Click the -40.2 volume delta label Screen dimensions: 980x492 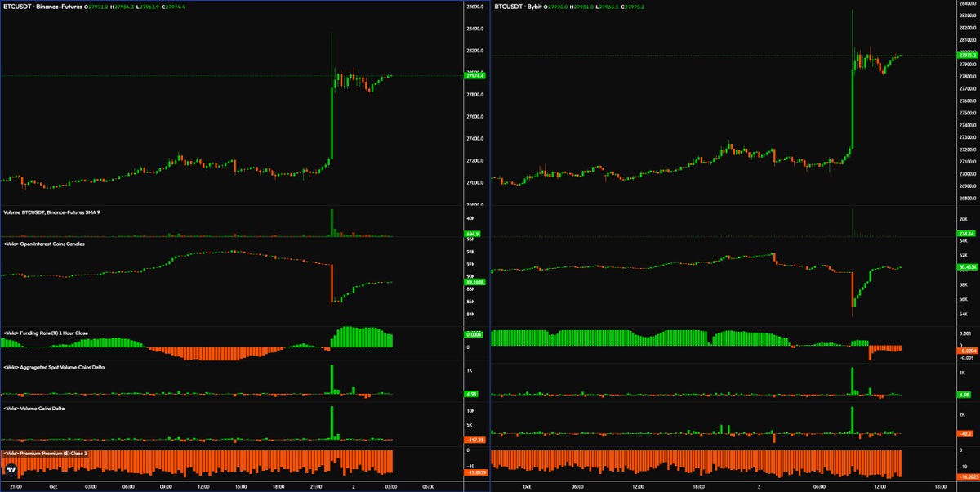(x=964, y=433)
